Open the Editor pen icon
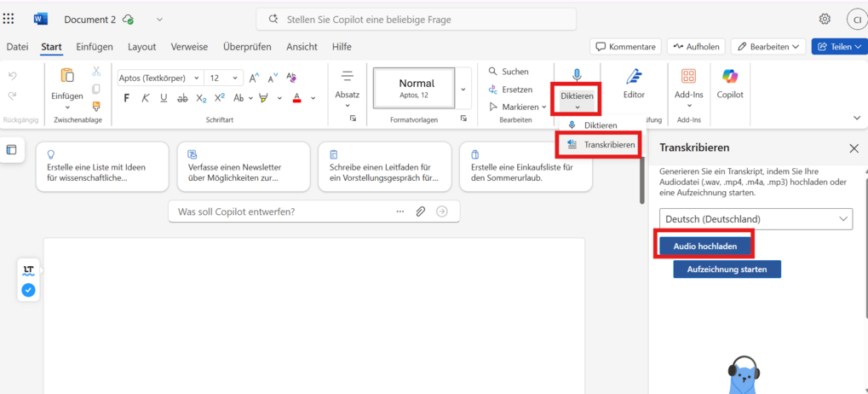This screenshot has height=394, width=868. point(634,76)
